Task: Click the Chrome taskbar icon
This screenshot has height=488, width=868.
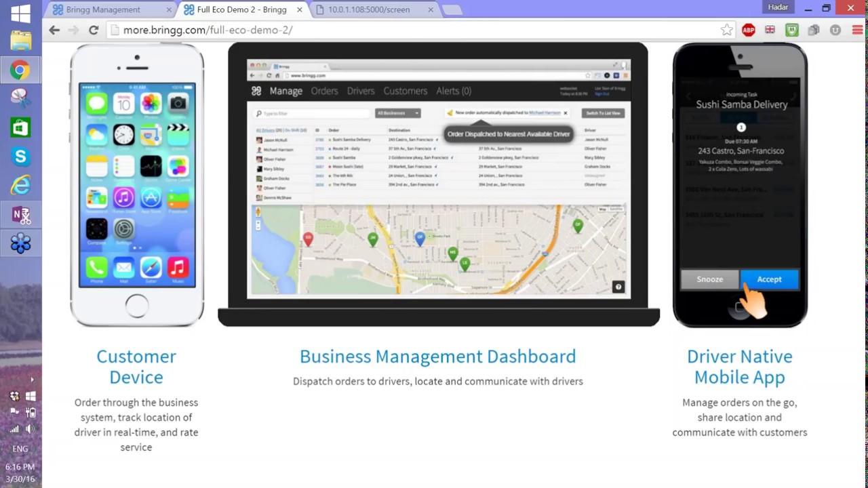Action: (20, 70)
